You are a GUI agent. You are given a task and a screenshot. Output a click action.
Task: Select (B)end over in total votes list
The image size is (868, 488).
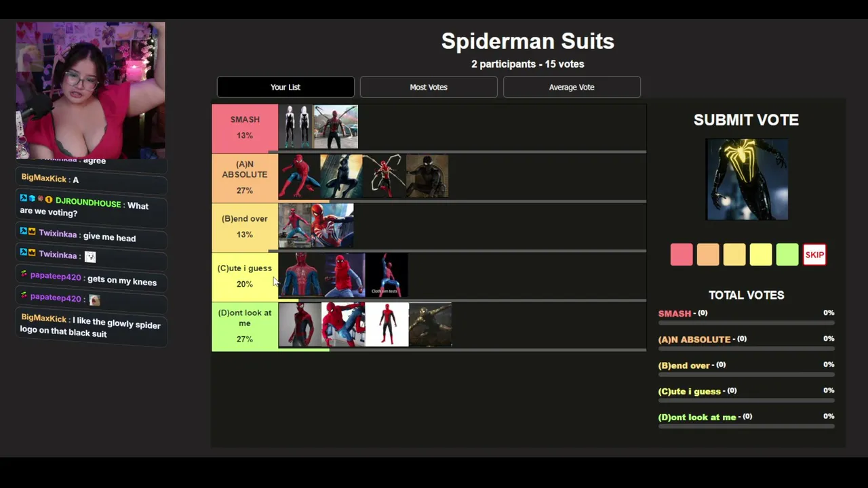click(x=684, y=365)
